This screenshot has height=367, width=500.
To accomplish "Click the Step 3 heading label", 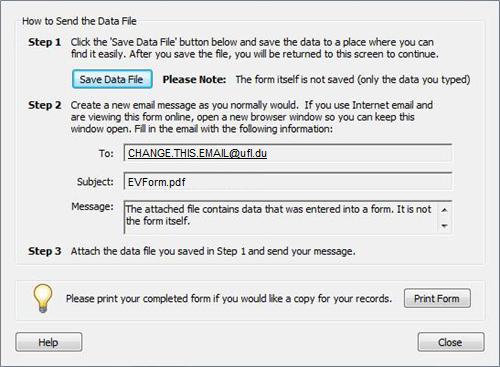I will (45, 251).
